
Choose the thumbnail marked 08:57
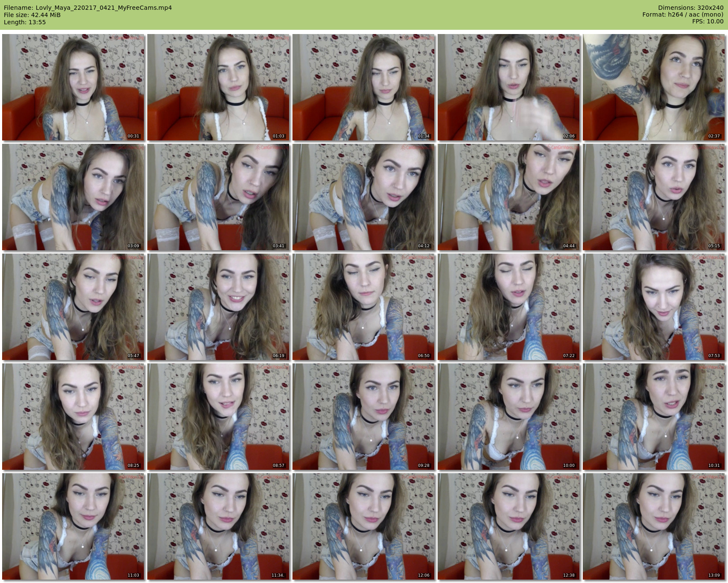(x=218, y=417)
